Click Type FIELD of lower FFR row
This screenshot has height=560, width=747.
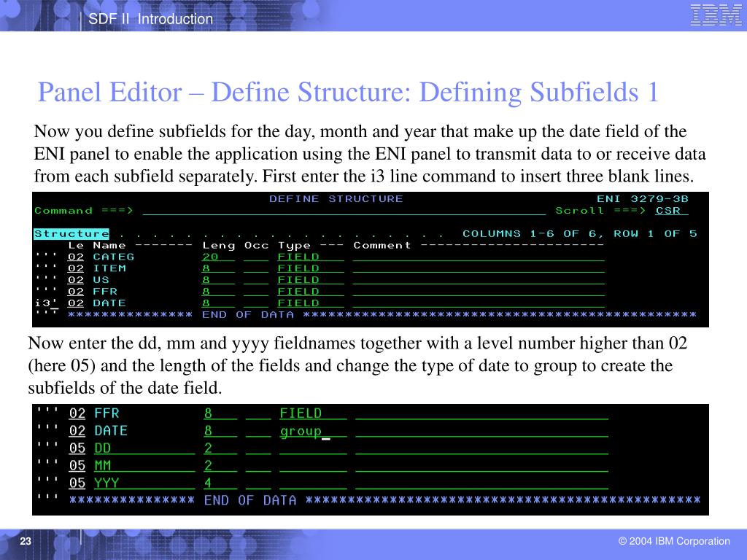pyautogui.click(x=313, y=413)
